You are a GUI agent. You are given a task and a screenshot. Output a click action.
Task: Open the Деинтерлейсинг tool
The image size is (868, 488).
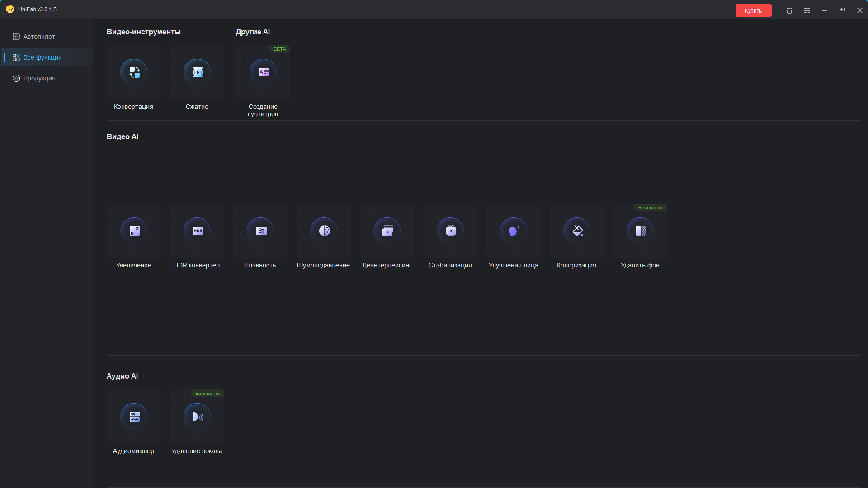[x=387, y=231]
